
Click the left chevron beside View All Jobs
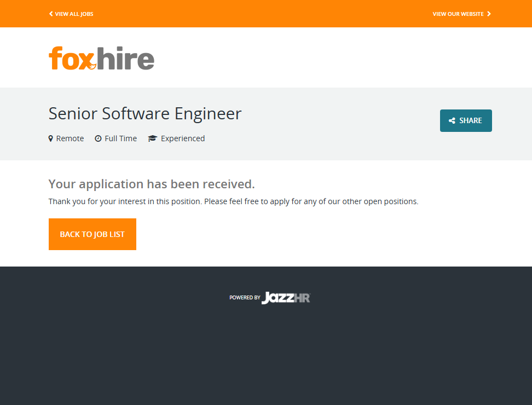tap(51, 14)
